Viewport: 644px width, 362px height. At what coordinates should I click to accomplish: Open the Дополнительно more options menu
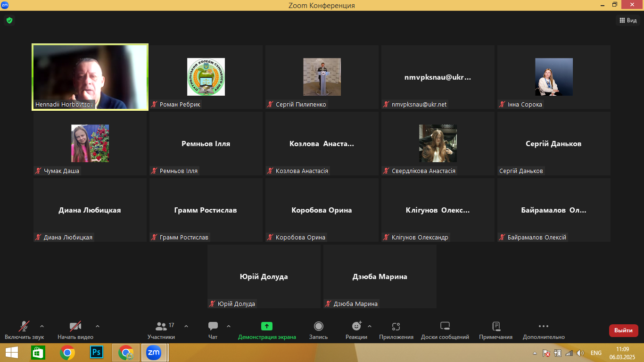pos(543,330)
